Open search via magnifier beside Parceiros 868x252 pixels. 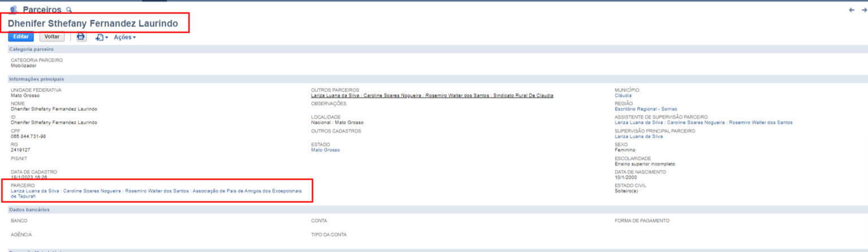click(x=69, y=10)
